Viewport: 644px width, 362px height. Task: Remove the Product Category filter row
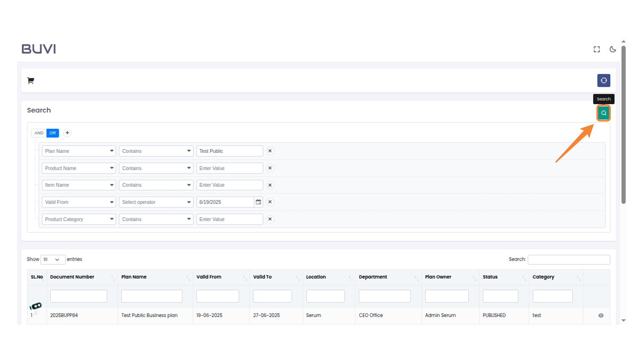click(x=270, y=219)
